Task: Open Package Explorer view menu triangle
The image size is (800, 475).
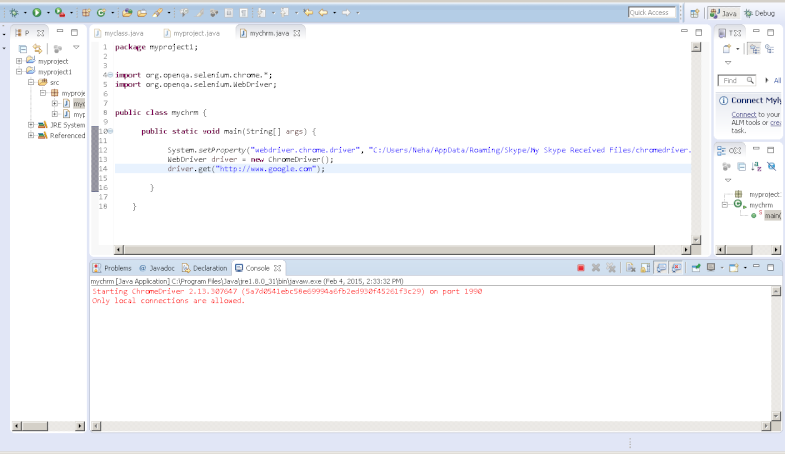Action: [x=76, y=47]
